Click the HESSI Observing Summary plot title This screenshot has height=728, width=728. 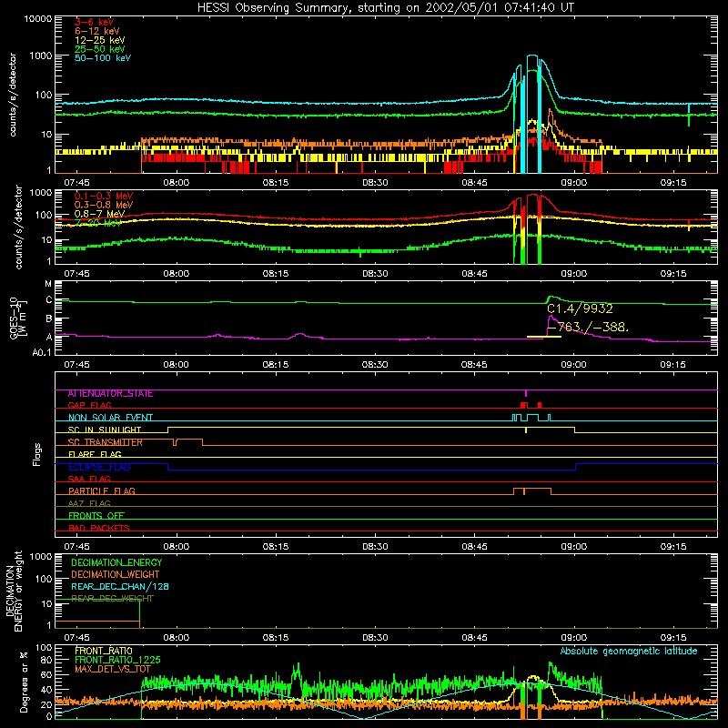[386, 8]
